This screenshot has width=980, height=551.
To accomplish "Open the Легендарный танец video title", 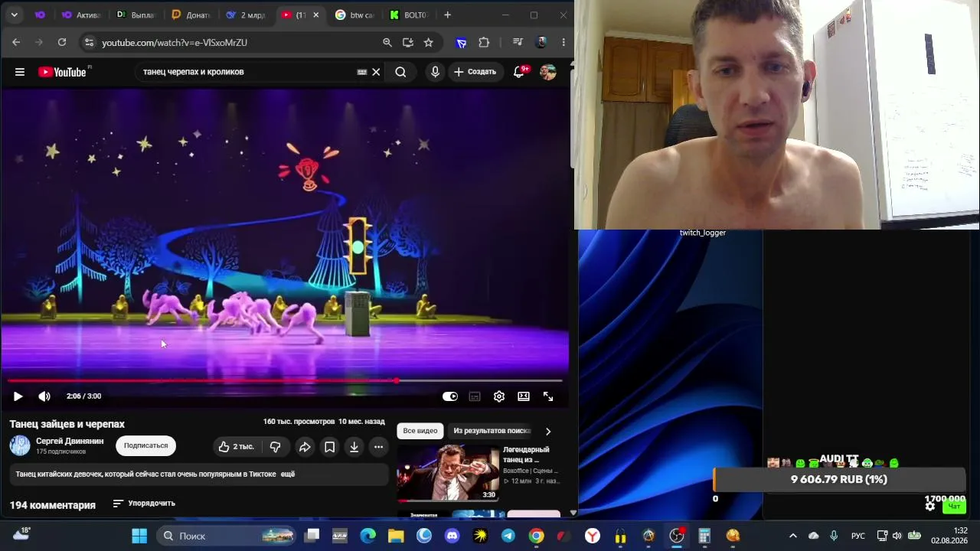I will coord(527,455).
